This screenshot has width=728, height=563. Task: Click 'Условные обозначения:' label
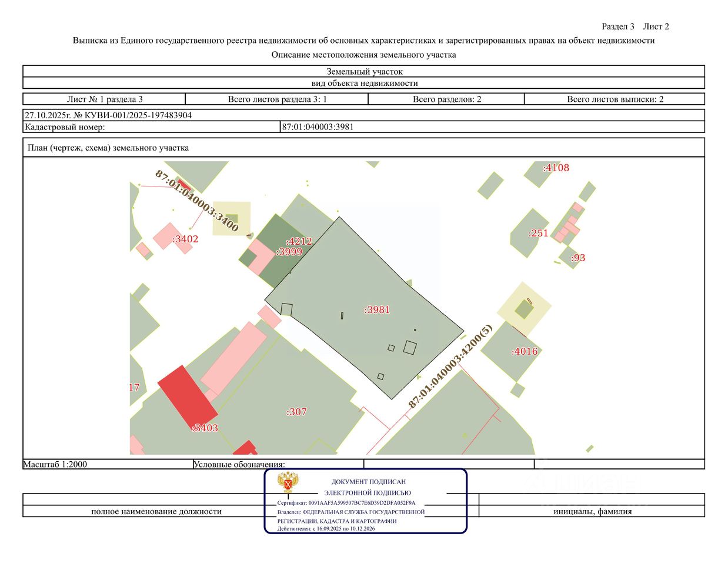[239, 464]
